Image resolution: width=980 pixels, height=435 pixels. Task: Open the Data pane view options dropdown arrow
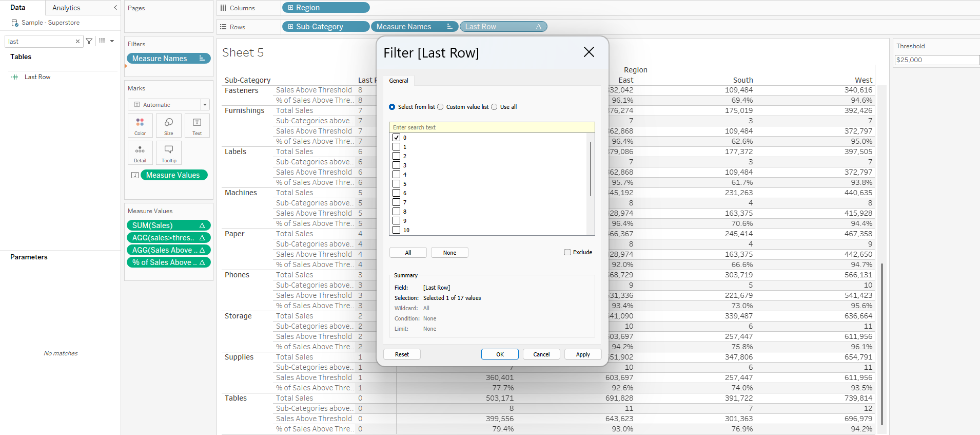[112, 41]
